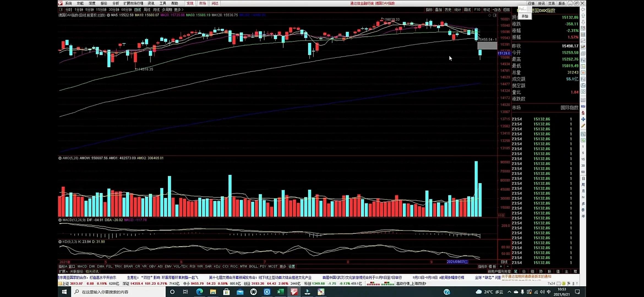Toggle the AMO indicator settings circle
The image size is (644, 297).
coord(60,158)
